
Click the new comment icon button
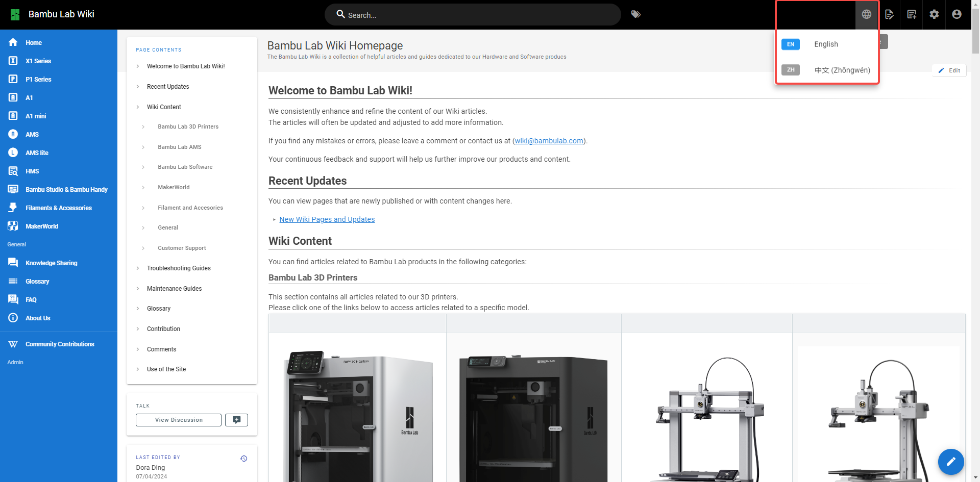click(236, 420)
